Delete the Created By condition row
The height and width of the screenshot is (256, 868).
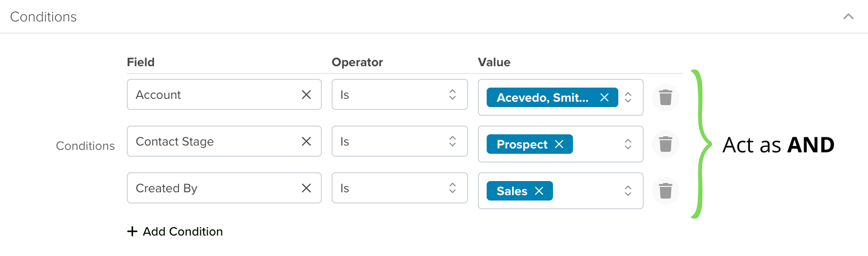click(x=666, y=191)
